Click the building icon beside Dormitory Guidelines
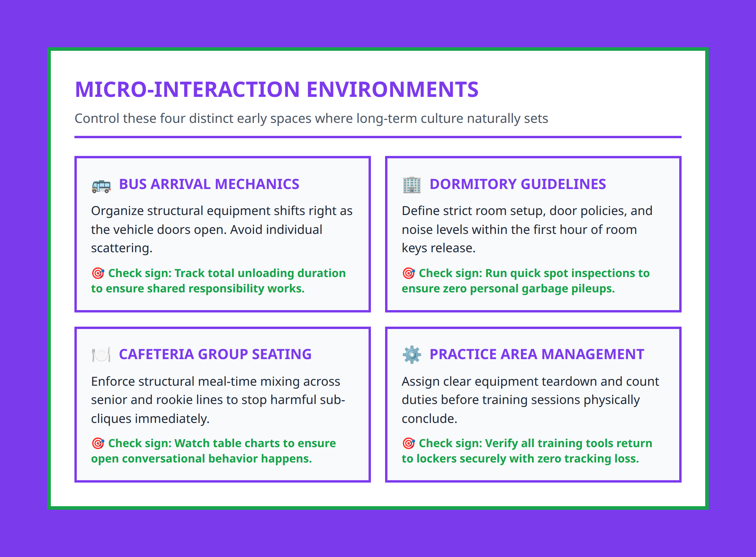Screen dimensions: 756x557 (412, 185)
